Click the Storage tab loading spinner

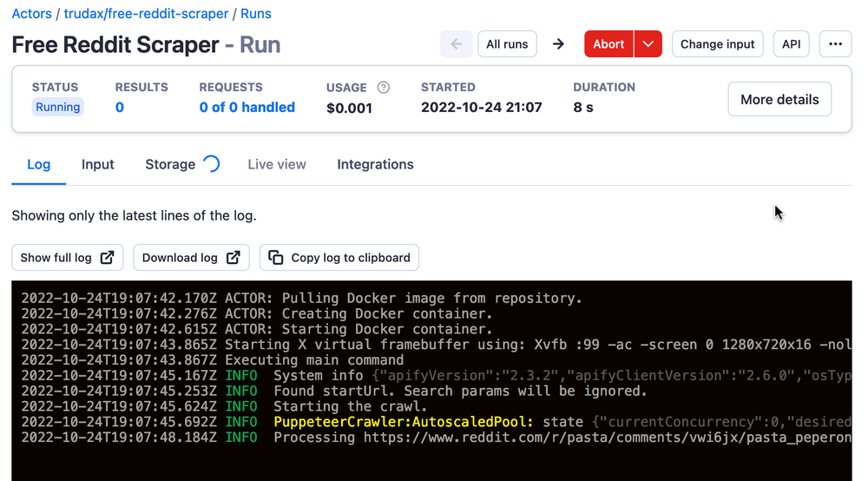(x=212, y=164)
